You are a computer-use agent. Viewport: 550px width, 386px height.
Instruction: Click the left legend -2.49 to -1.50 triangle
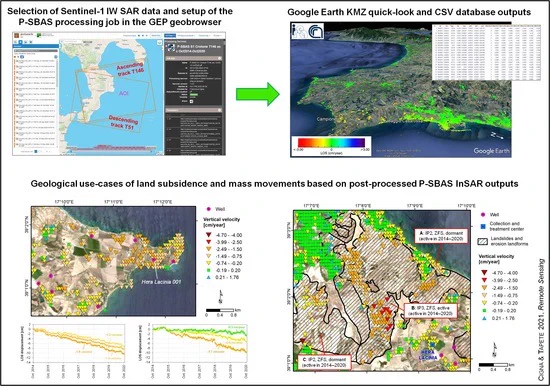208,249
